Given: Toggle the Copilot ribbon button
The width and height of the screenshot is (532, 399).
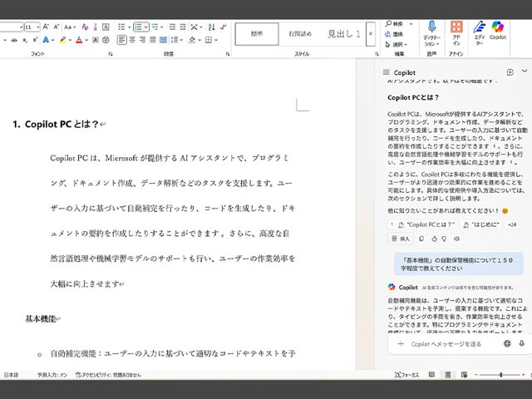Looking at the screenshot, I should pos(498,31).
